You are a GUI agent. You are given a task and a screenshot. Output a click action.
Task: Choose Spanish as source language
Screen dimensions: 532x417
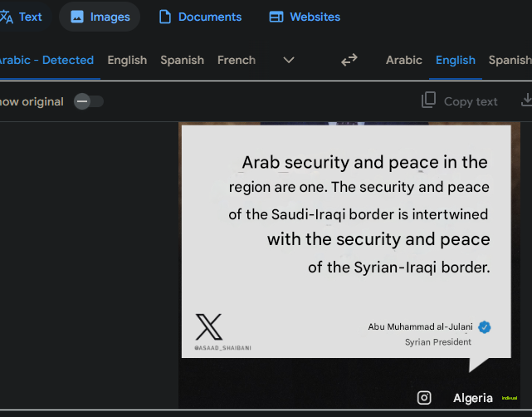tap(183, 60)
